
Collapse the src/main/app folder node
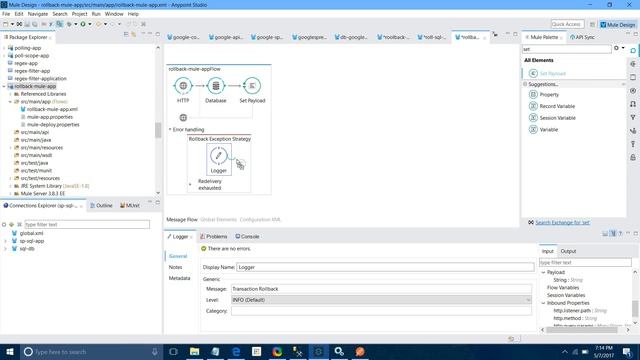pos(10,102)
